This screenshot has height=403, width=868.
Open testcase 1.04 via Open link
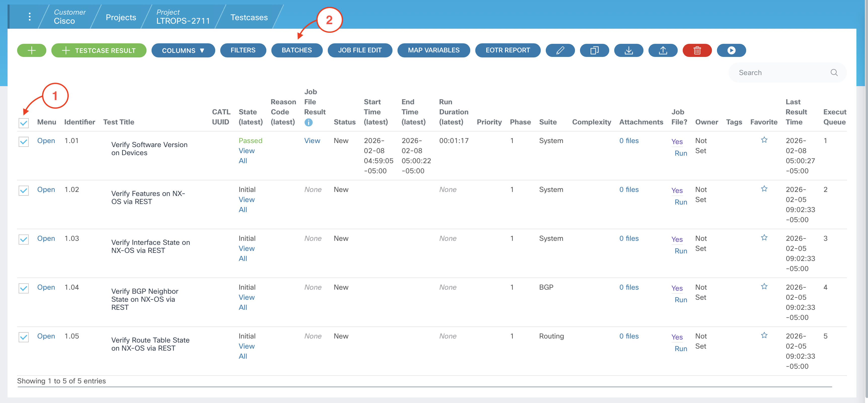(46, 287)
